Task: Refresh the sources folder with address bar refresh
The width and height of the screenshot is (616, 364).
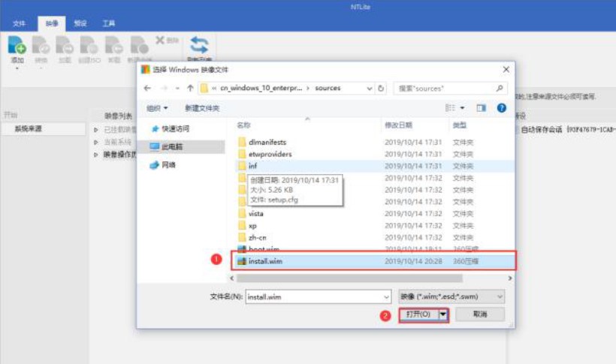Action: pos(381,89)
